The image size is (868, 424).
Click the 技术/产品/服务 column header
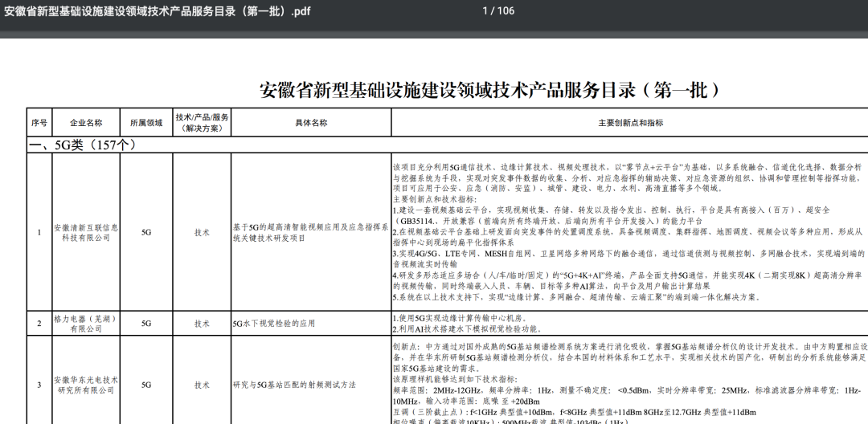click(x=202, y=123)
